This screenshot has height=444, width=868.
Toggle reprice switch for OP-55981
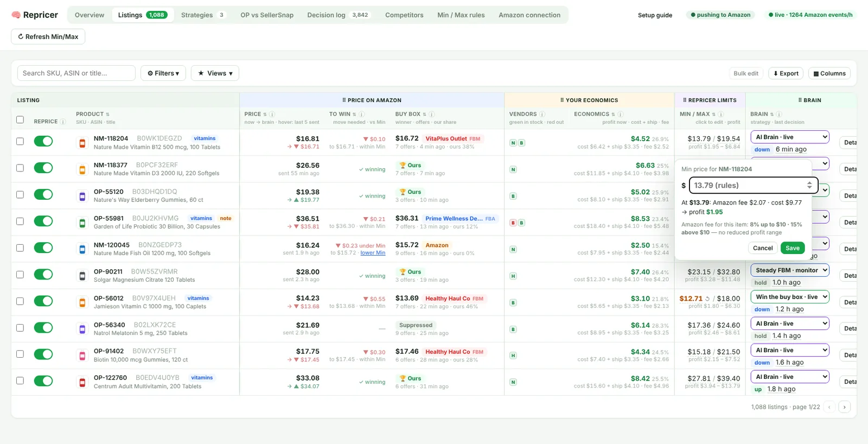tap(43, 221)
